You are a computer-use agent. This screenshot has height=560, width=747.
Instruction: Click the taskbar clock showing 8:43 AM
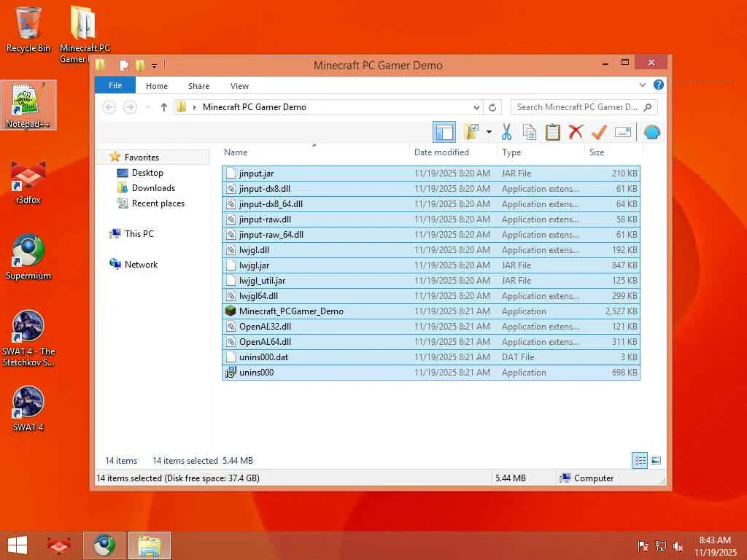[715, 546]
